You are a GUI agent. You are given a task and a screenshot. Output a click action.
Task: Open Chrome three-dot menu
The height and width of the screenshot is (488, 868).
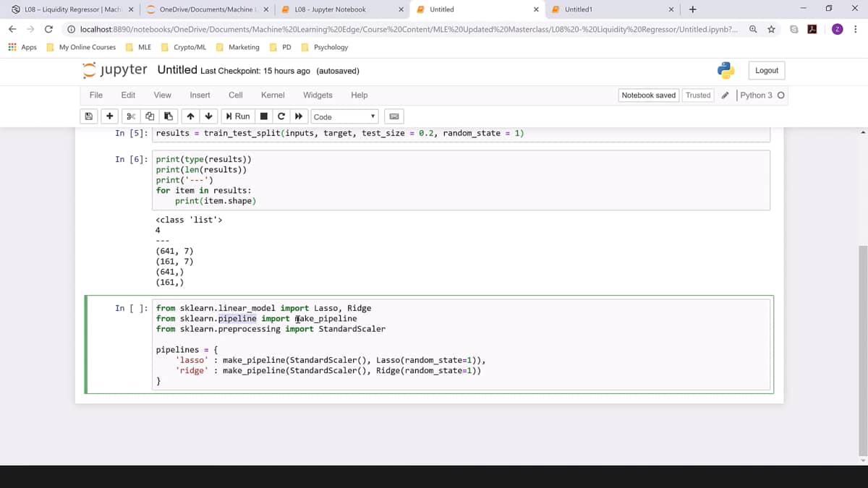856,29
